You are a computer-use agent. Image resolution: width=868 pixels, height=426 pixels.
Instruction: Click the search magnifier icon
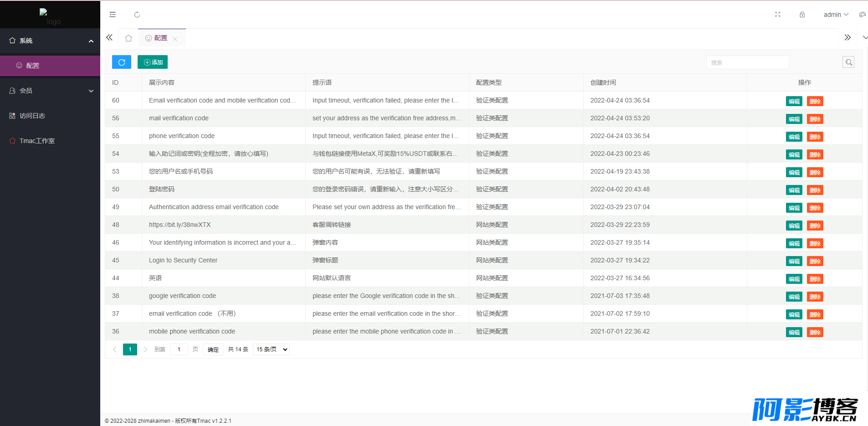click(848, 62)
